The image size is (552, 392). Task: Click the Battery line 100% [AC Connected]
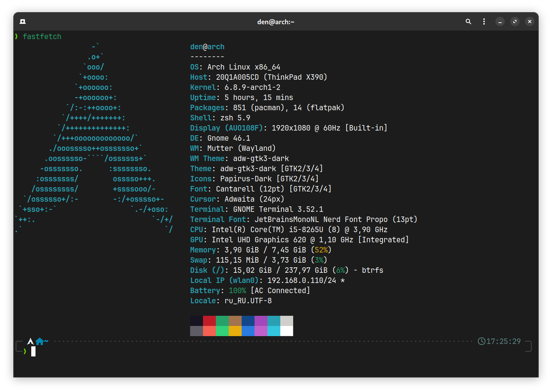(250, 290)
